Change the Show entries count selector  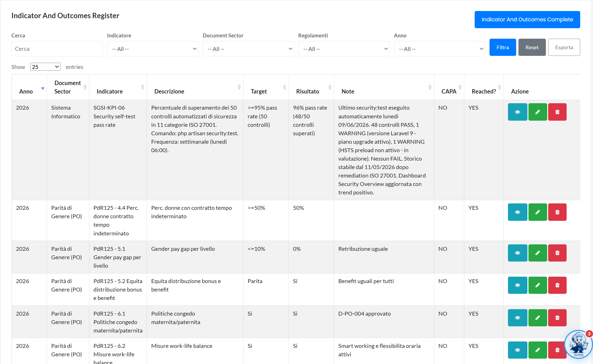[45, 67]
